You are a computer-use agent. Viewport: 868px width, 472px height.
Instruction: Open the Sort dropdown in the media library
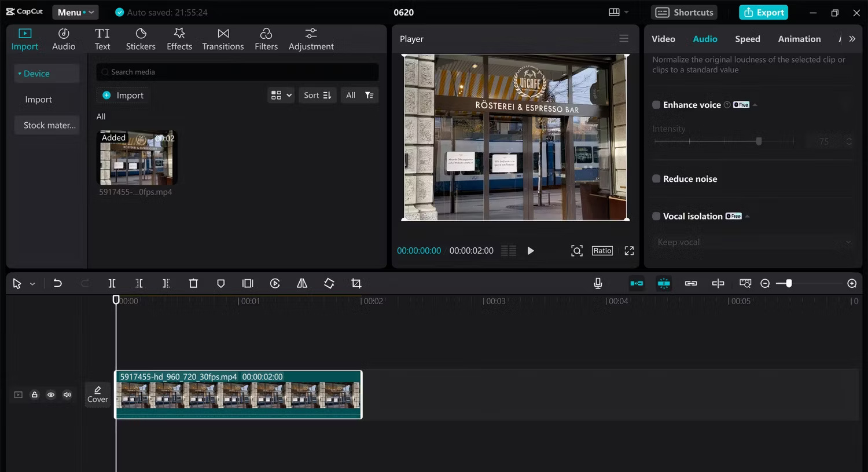point(317,95)
